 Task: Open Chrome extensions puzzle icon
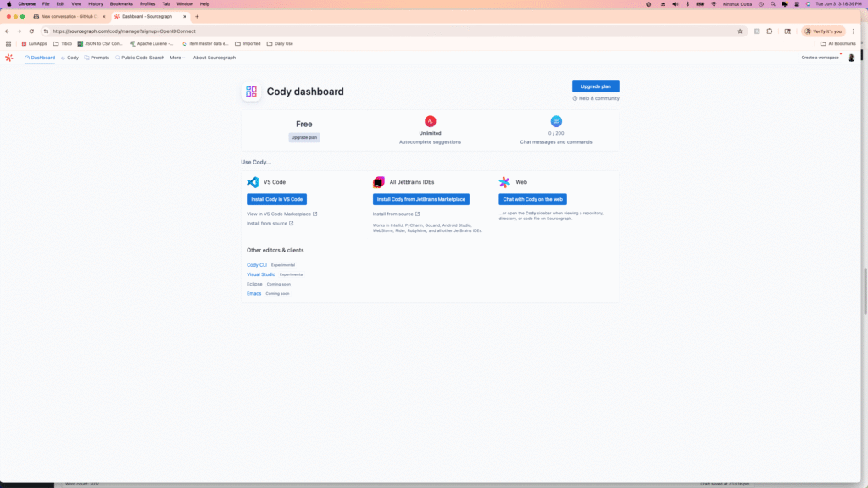770,31
